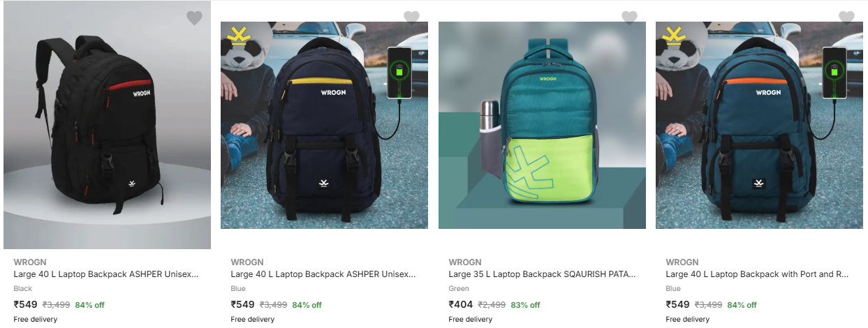The image size is (868, 328).
Task: Select Free delivery under green backpack
Action: 470,320
